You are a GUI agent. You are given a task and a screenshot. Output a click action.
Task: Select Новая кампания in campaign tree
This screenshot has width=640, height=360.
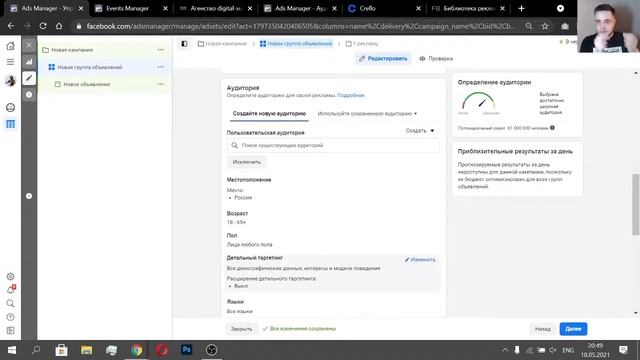point(72,50)
